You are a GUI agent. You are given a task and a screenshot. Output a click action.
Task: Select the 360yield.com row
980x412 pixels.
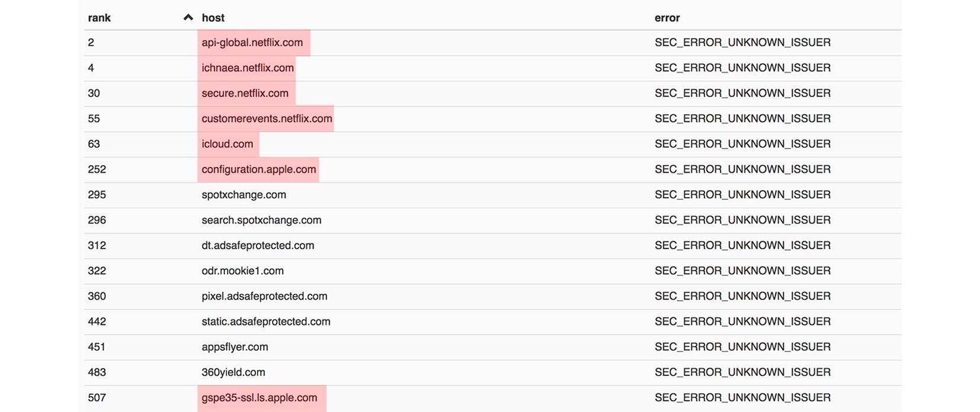click(233, 372)
